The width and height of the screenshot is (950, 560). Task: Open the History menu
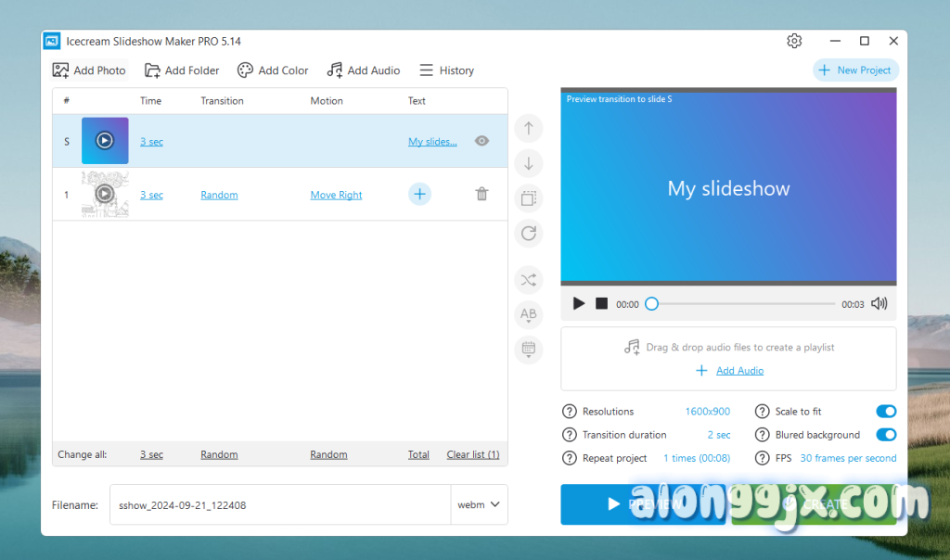tap(446, 70)
